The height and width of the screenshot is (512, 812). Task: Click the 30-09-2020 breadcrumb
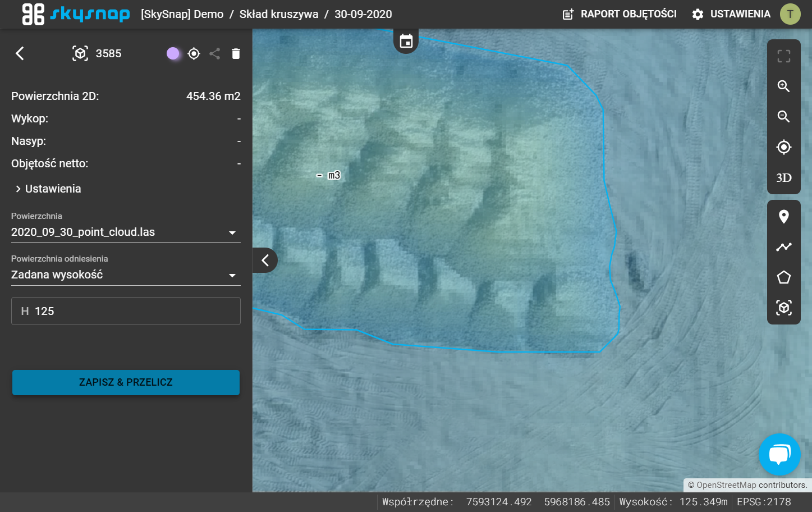[x=363, y=14]
